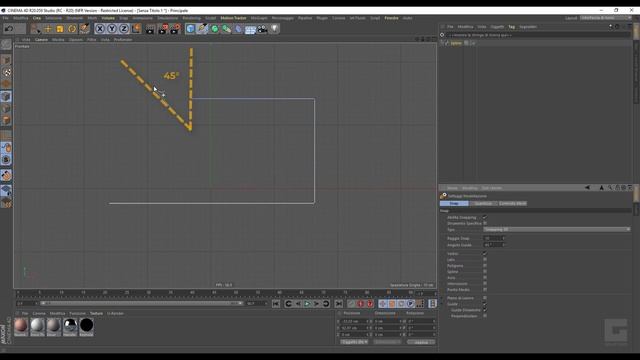Screen dimensions: 640x360
Task: Open the Tag menu in object manager
Action: pos(511,27)
